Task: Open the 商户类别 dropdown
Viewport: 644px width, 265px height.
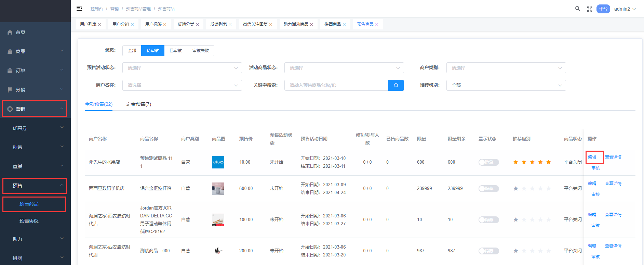Action: coord(506,68)
